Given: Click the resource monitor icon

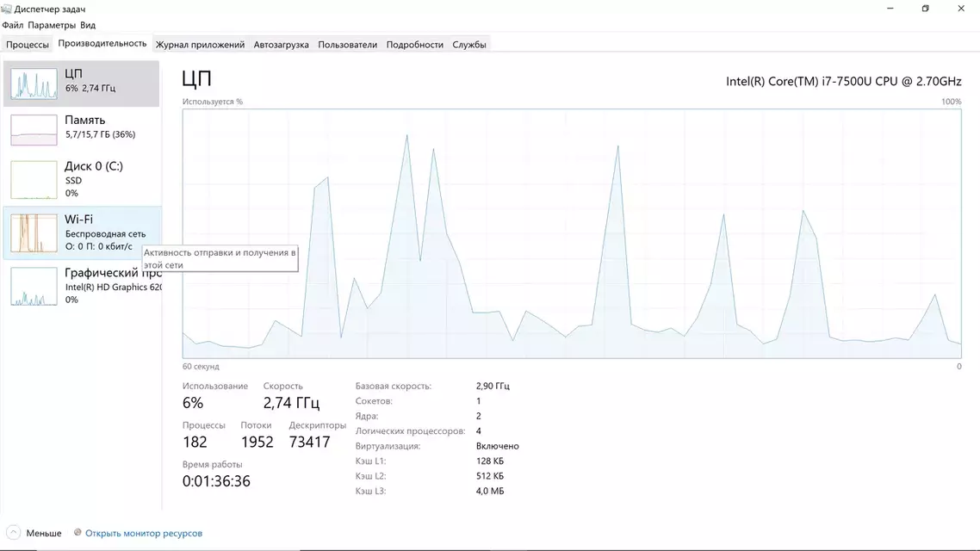Looking at the screenshot, I should pos(78,532).
